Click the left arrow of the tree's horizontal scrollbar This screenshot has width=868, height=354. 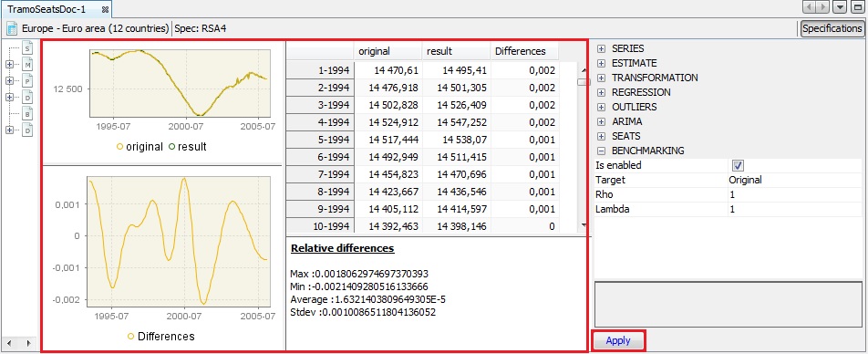[x=8, y=342]
